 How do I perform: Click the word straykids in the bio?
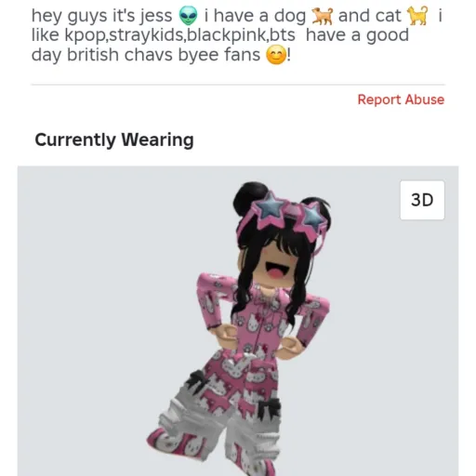[146, 35]
